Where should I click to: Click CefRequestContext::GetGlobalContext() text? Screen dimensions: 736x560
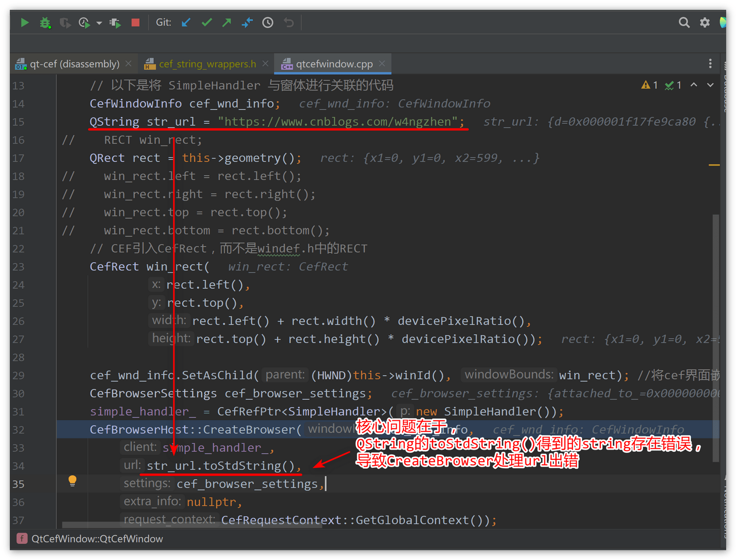[355, 520]
